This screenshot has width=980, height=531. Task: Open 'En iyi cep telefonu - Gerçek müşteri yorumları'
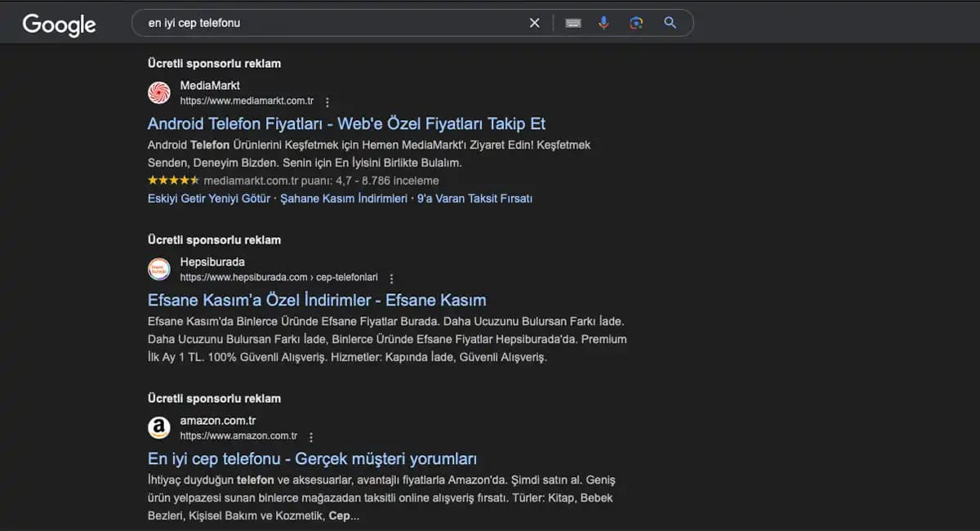point(312,458)
